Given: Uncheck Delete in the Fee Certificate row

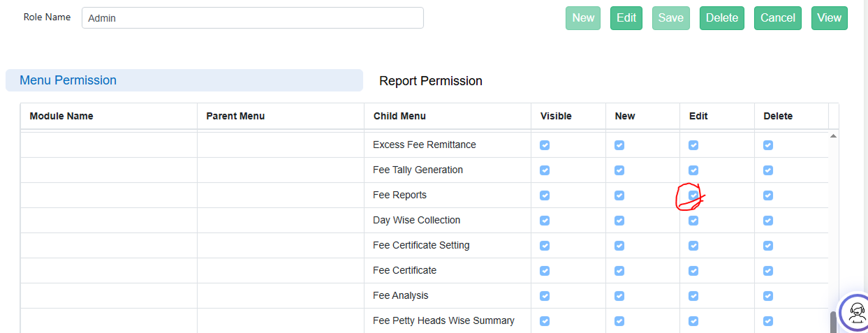Looking at the screenshot, I should pos(768,271).
